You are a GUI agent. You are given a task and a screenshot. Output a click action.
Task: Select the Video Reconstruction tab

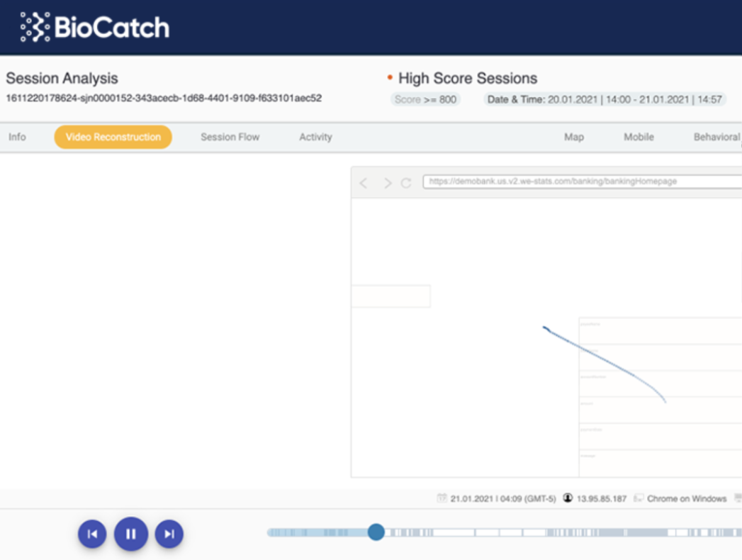tap(113, 137)
